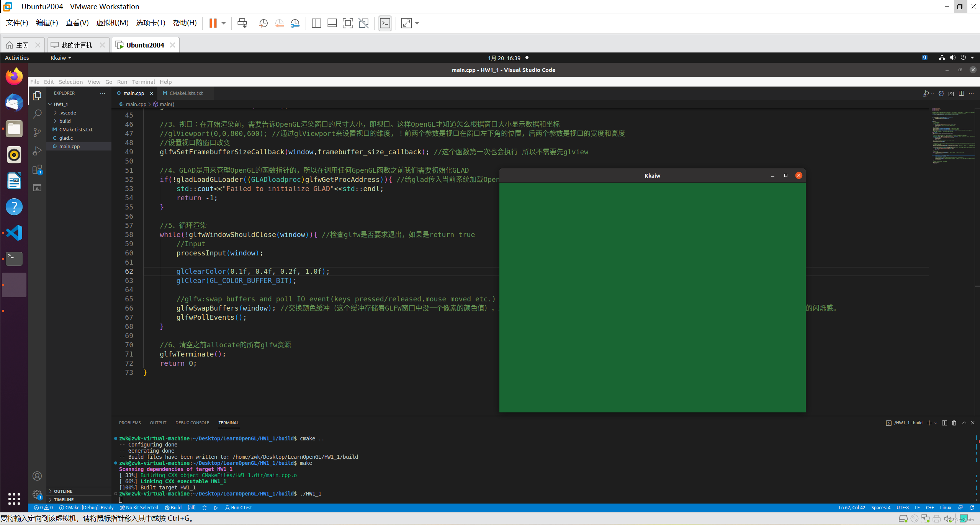Click VMware revert snapshot icon
Screen dimensions: 980x525
(280, 23)
